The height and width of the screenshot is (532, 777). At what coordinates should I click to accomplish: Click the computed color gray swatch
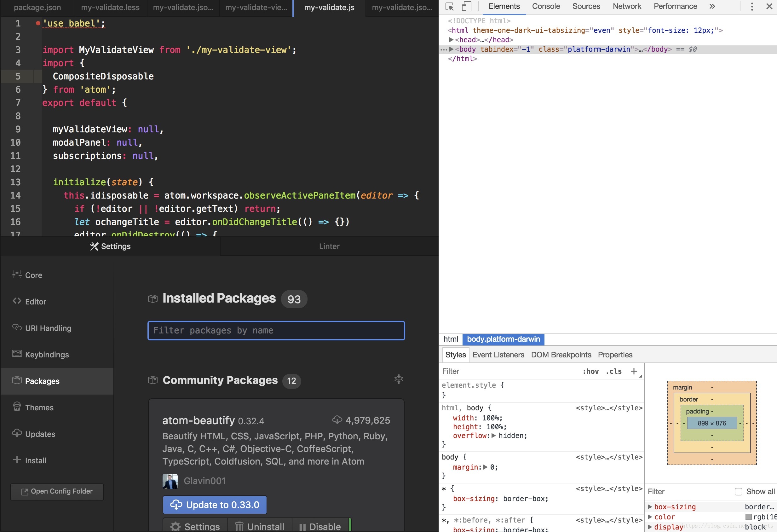(749, 517)
